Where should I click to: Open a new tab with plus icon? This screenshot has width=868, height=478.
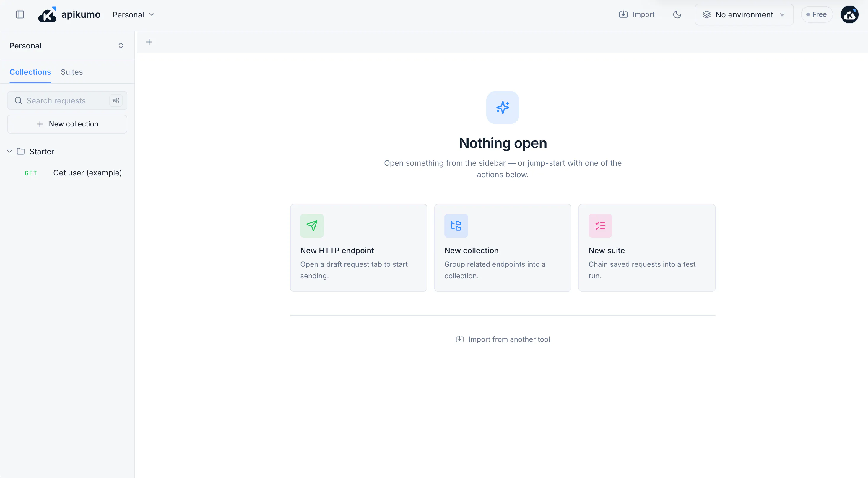point(149,42)
